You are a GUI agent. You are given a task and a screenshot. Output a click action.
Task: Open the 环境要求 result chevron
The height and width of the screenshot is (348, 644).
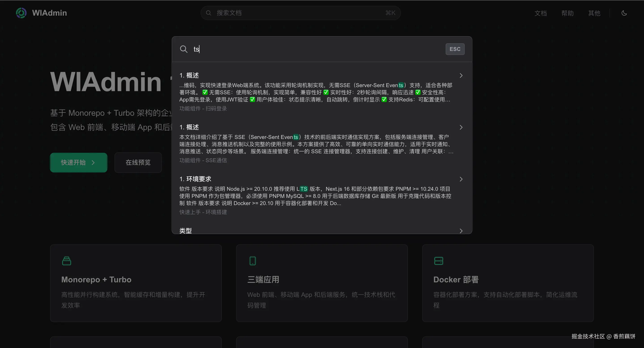coord(461,179)
